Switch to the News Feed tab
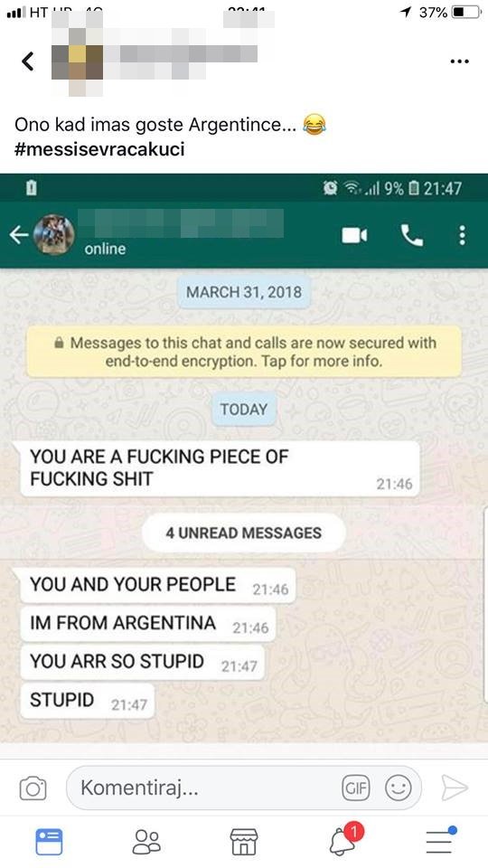The image size is (488, 868). pos(49,842)
